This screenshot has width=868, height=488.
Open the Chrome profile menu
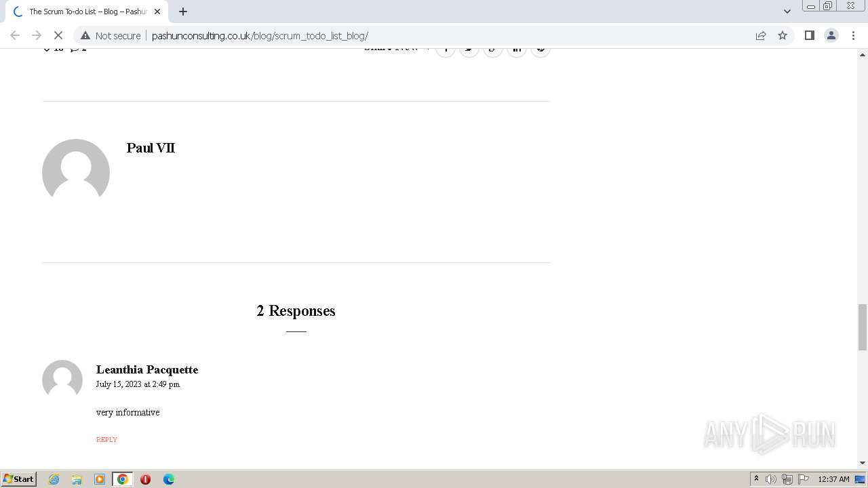click(x=831, y=35)
